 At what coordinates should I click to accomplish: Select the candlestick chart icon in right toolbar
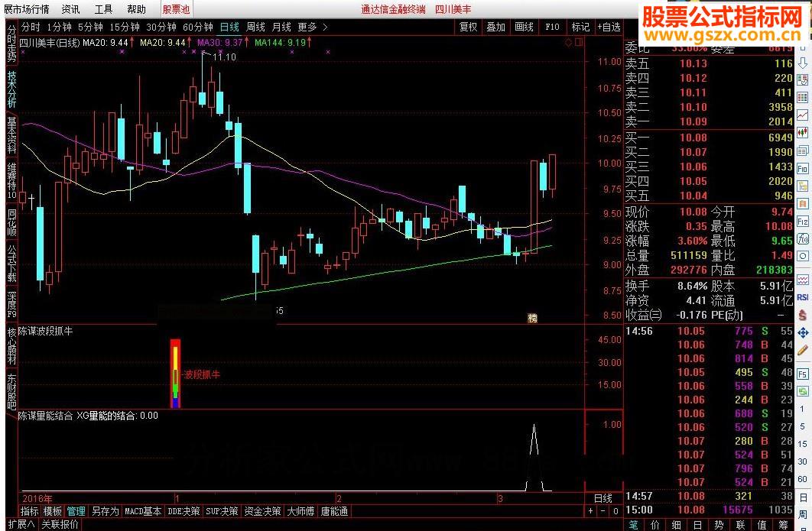click(802, 133)
